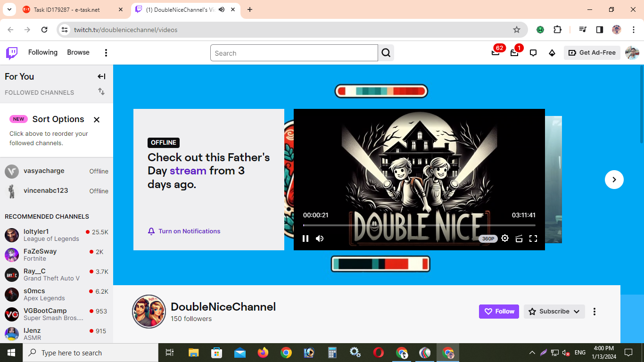The width and height of the screenshot is (644, 362).
Task: Show next carousel video with arrow
Action: coord(614,180)
